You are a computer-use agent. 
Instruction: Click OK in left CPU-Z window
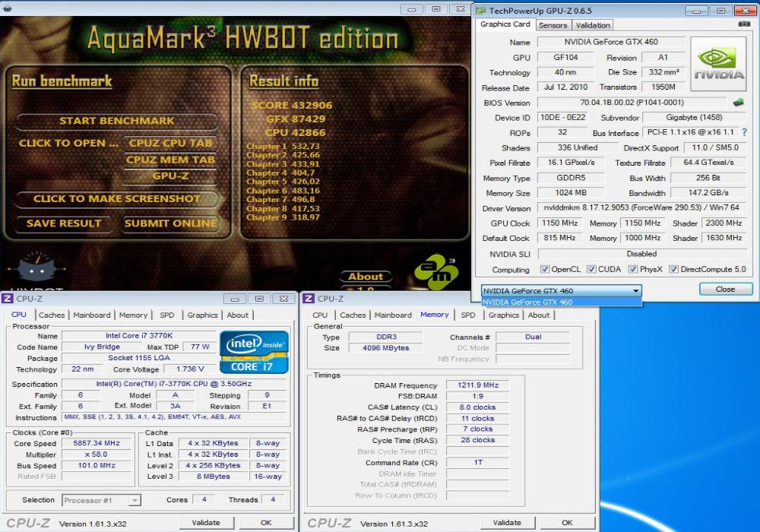coord(266,523)
